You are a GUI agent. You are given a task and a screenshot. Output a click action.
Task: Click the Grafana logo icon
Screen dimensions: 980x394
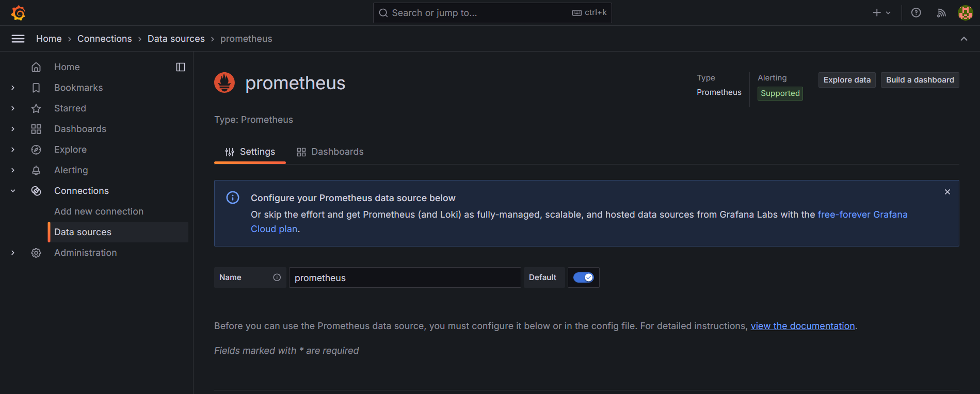tap(18, 13)
